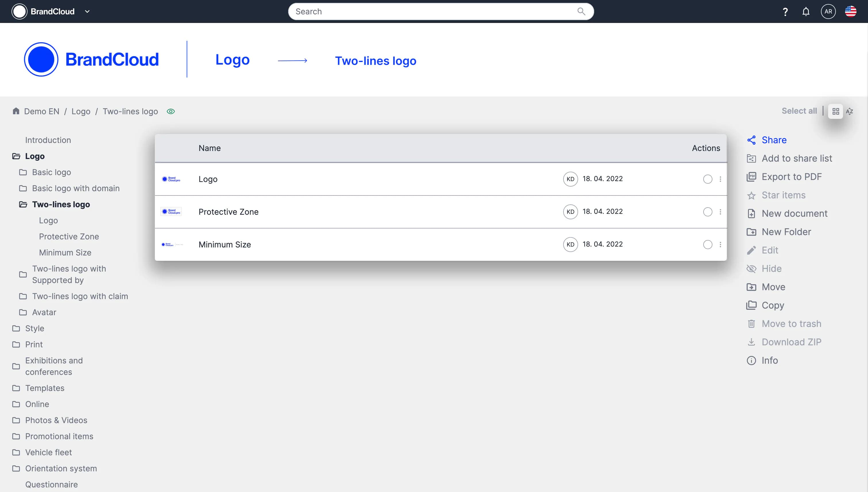Open BrandCloud dropdown chevron in header

(87, 11)
